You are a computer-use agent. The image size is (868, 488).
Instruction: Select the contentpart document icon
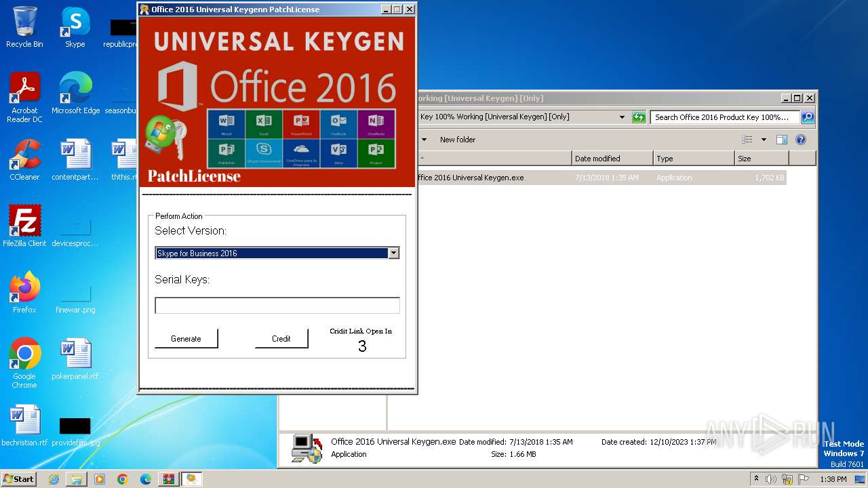[75, 160]
